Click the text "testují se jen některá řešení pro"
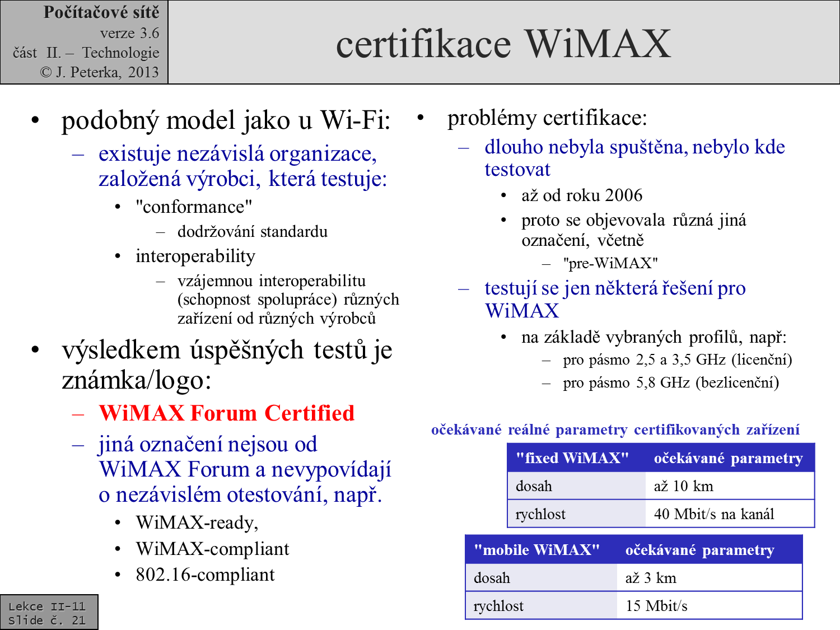This screenshot has width=840, height=630. point(615,288)
